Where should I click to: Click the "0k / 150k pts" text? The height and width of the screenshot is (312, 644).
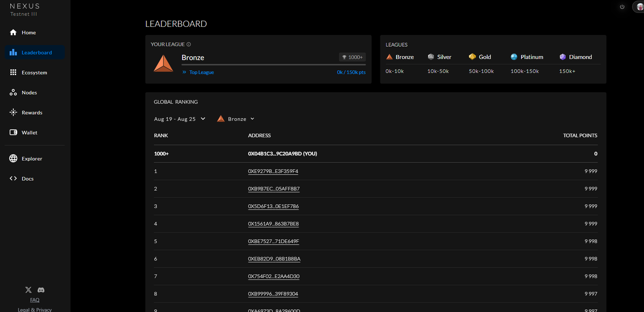point(352,72)
